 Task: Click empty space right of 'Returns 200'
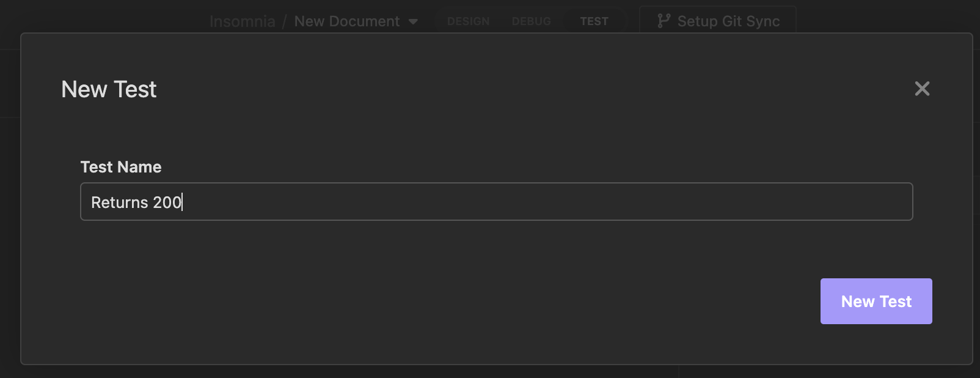pyautogui.click(x=550, y=202)
